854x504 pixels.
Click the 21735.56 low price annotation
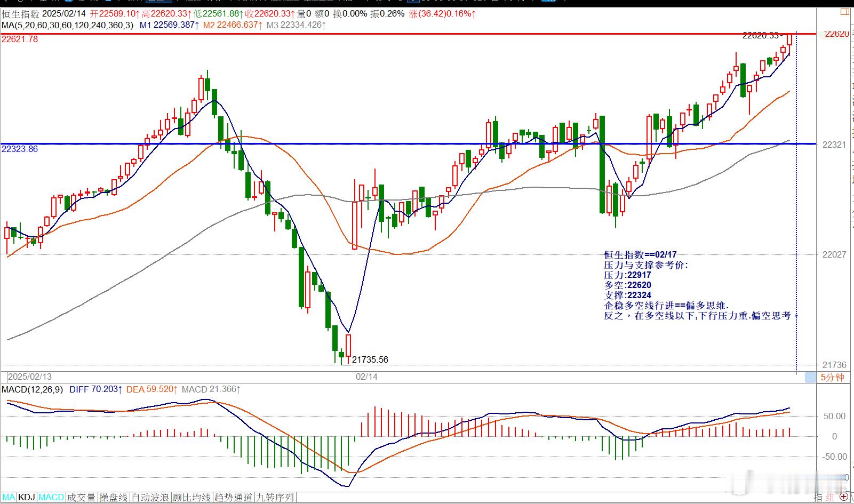coord(370,360)
